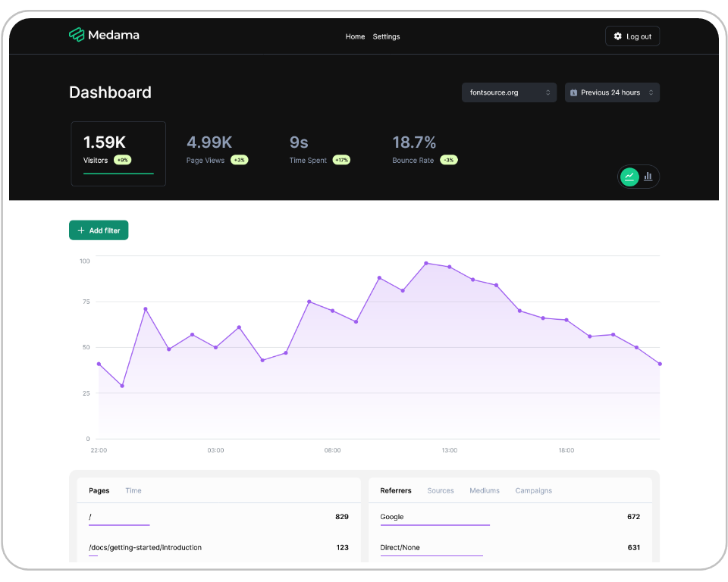Viewport: 728px width, 582px height.
Task: Click the Bounce Rate -3% badge
Action: 447,160
